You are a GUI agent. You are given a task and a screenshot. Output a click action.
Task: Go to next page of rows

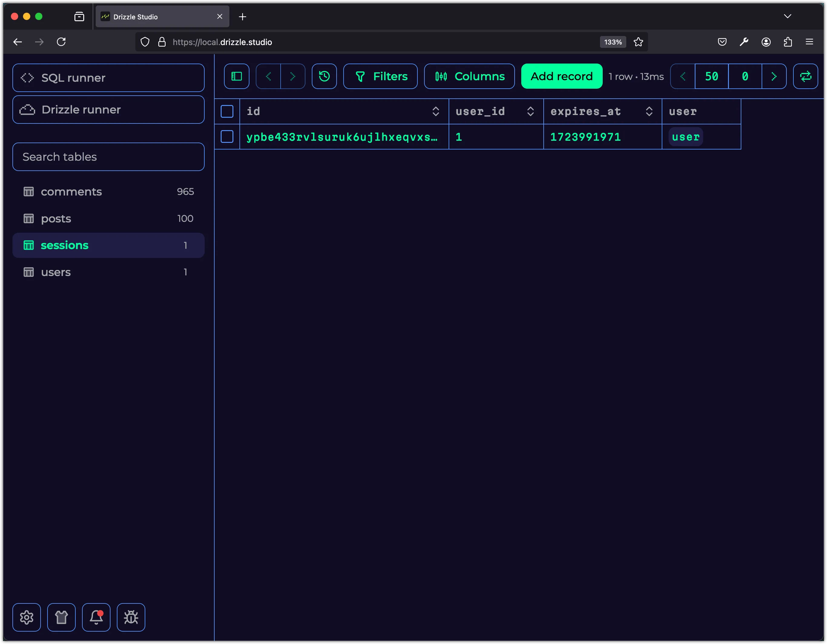[x=774, y=76]
